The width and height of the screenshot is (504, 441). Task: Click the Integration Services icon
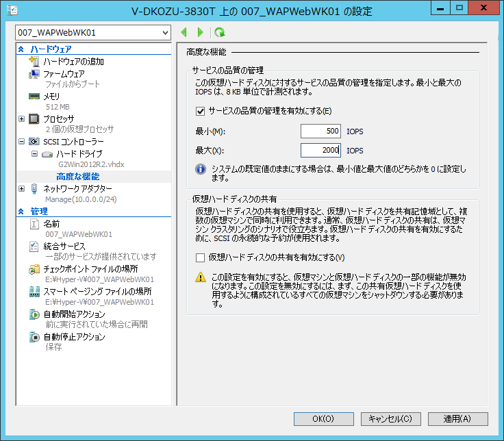click(34, 247)
